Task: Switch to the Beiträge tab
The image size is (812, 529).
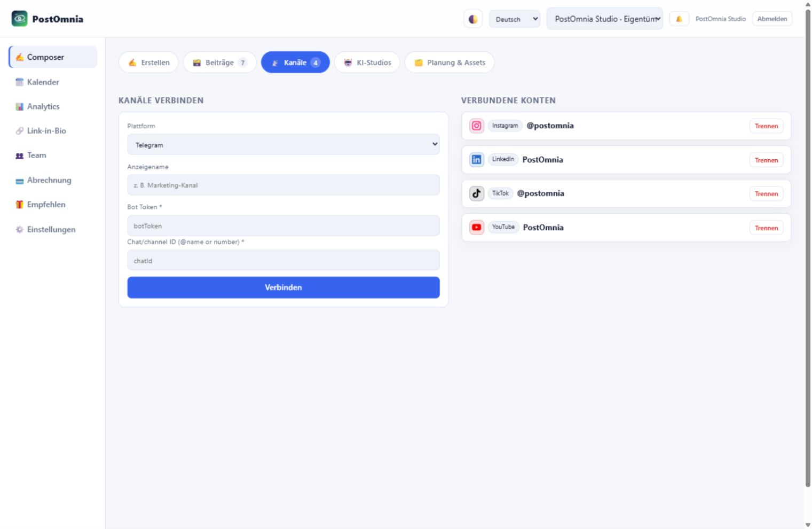Action: [219, 63]
